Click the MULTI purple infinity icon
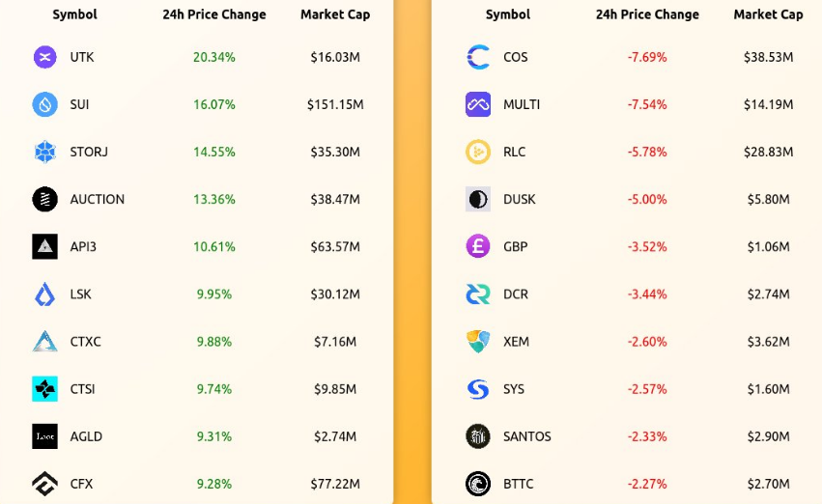The image size is (822, 504). [478, 104]
